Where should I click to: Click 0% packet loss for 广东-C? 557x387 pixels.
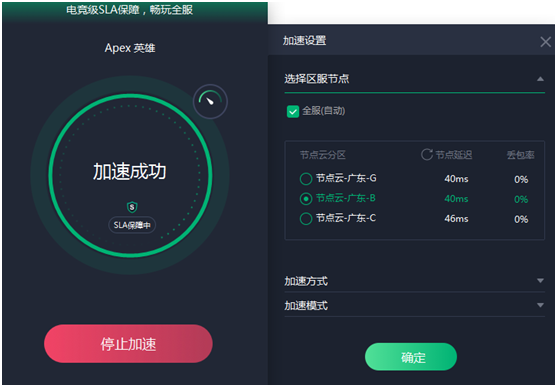pos(521,219)
